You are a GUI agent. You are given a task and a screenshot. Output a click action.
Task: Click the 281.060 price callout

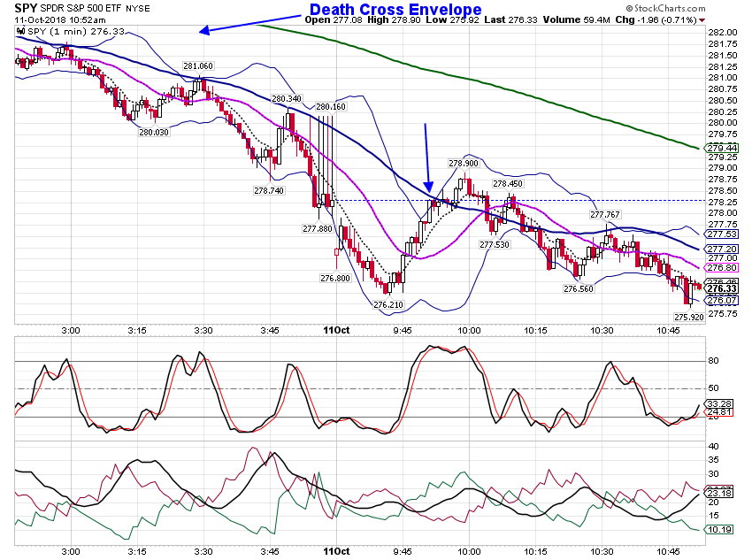coord(198,66)
